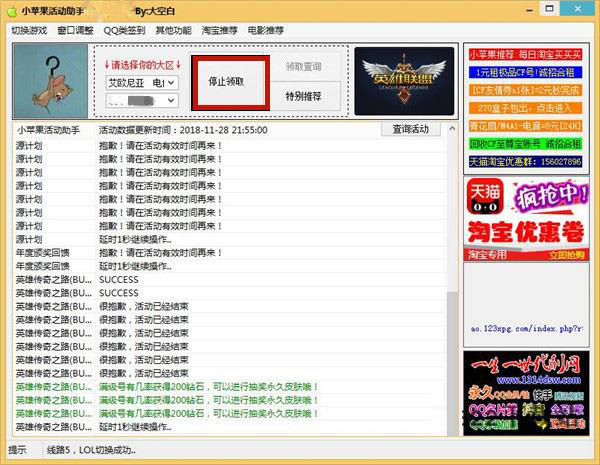Viewport: 600px width, 465px height.
Task: Select the 源计划 延时1秒继续操作 row
Action: pyautogui.click(x=230, y=240)
